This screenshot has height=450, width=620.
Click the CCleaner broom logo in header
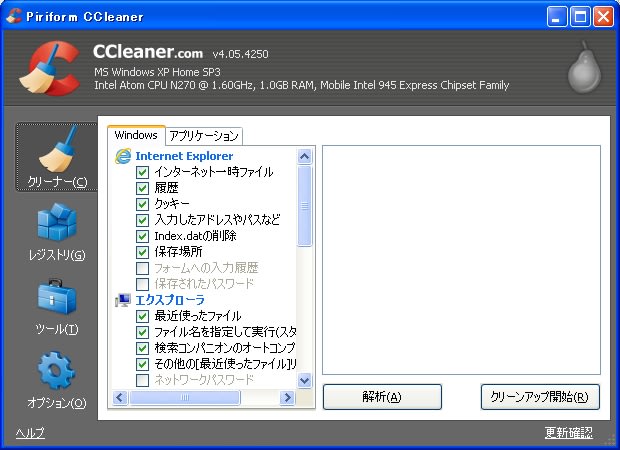(x=49, y=68)
